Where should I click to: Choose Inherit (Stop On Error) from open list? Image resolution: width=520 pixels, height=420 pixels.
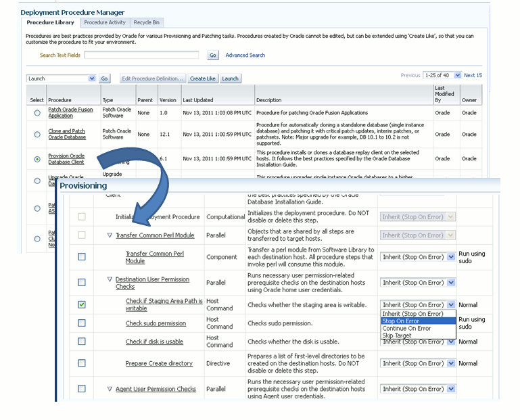pyautogui.click(x=419, y=314)
